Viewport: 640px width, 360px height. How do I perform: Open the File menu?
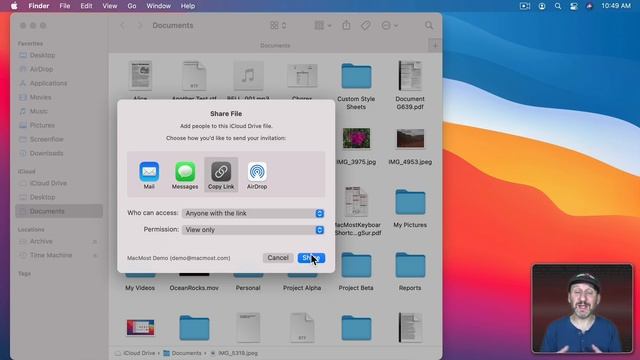pos(65,6)
